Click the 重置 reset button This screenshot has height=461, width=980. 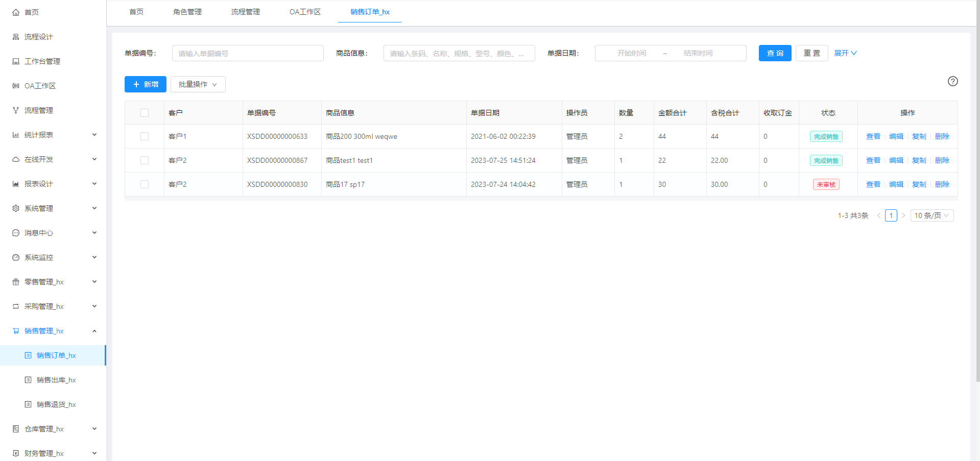pyautogui.click(x=812, y=53)
